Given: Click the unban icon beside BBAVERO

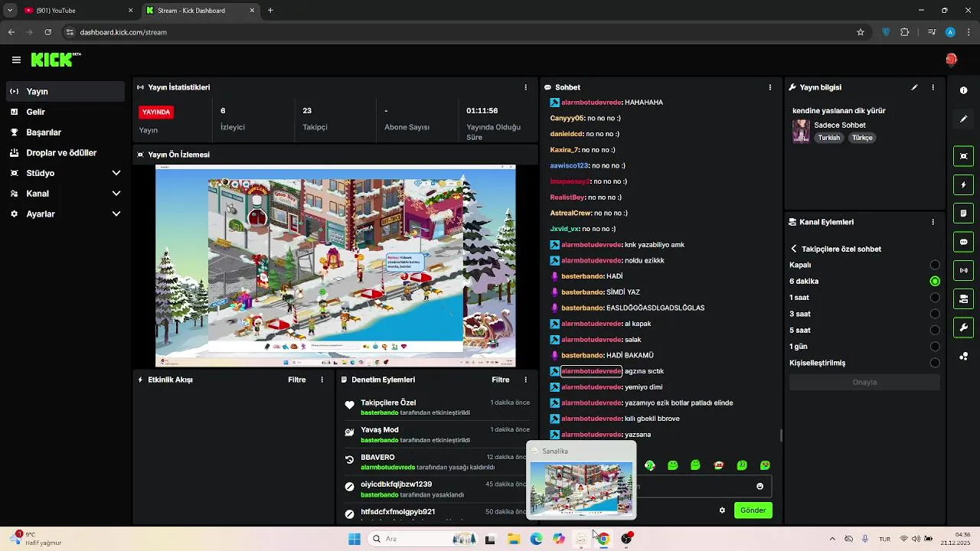Looking at the screenshot, I should coord(349,460).
